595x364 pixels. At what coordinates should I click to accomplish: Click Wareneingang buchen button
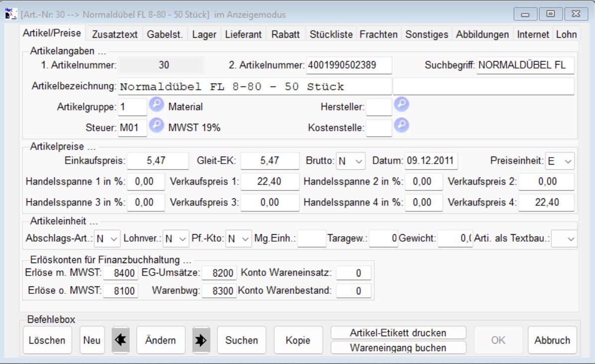398,348
